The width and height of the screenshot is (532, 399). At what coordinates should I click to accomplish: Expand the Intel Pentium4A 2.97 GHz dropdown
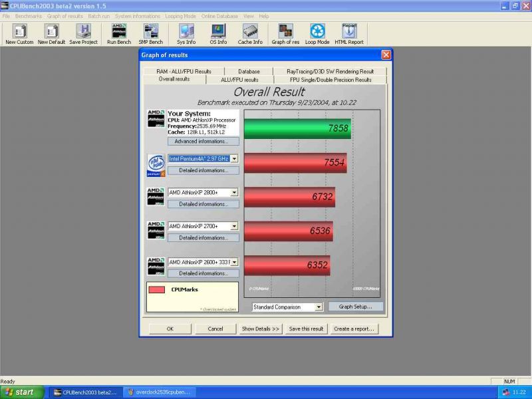coord(234,159)
